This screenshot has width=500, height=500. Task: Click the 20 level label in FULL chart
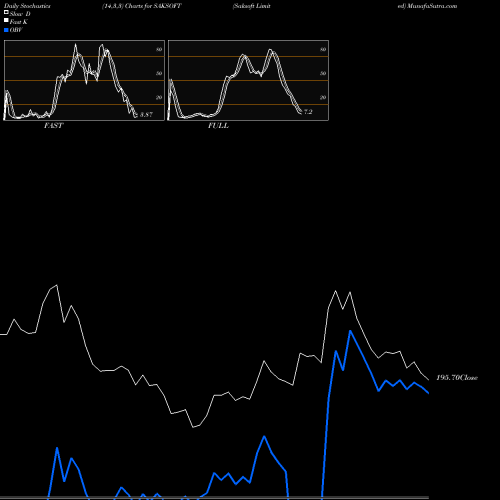(x=323, y=97)
